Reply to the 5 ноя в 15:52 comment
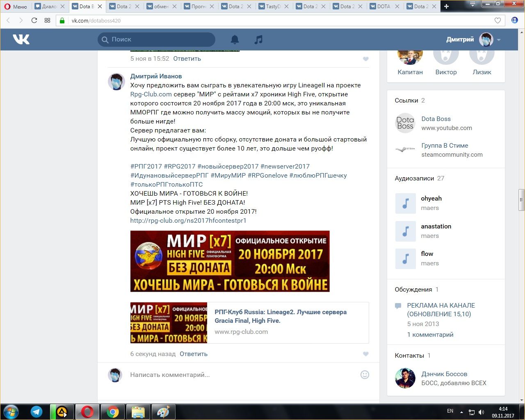 187,59
